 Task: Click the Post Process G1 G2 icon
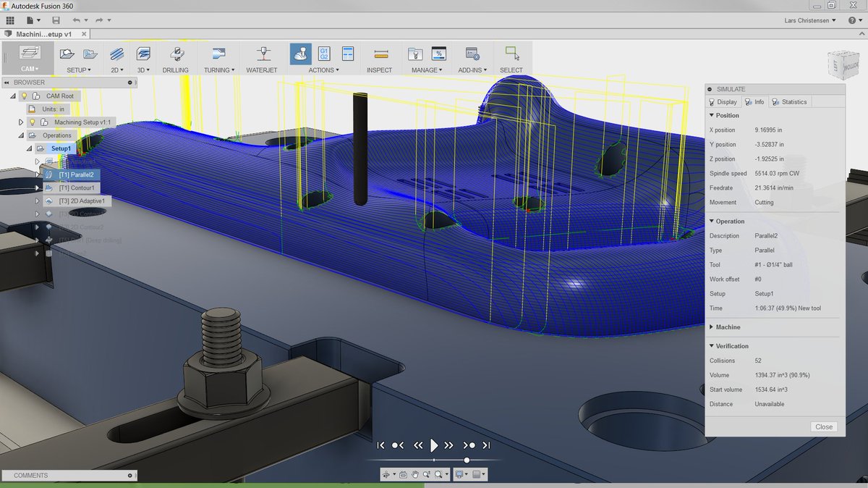(x=325, y=54)
